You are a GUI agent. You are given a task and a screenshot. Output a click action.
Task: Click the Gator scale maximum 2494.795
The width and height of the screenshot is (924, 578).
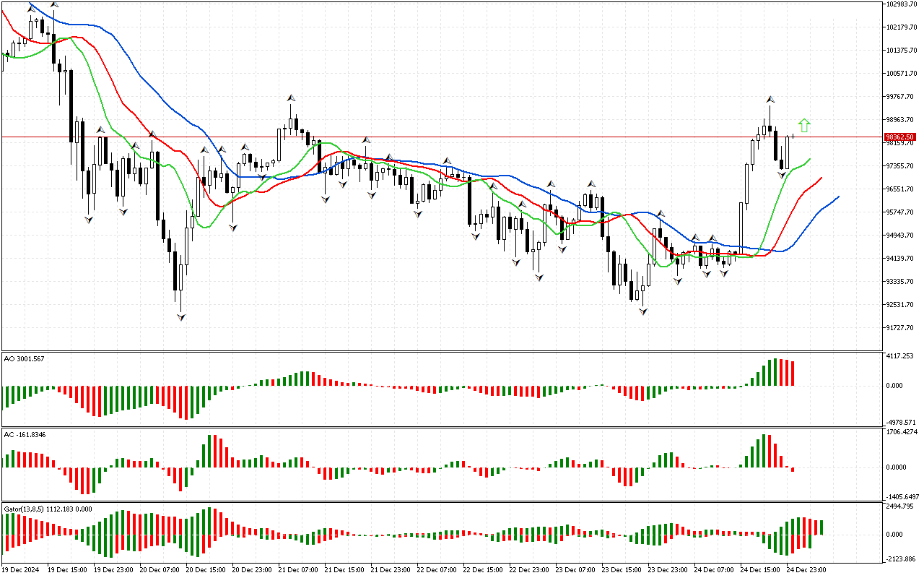pos(902,507)
